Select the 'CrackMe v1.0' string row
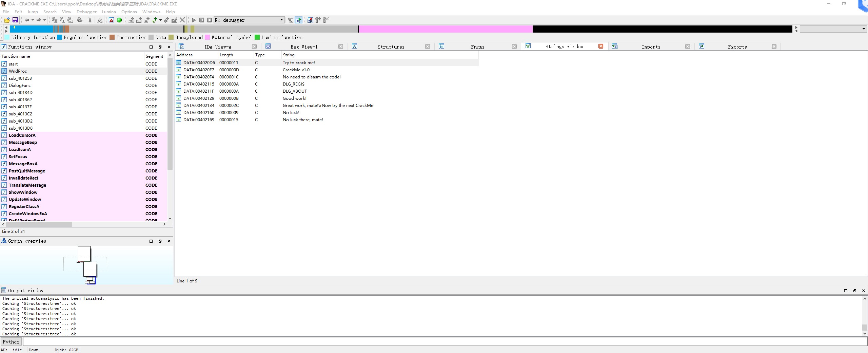Image resolution: width=868 pixels, height=353 pixels. [327, 70]
